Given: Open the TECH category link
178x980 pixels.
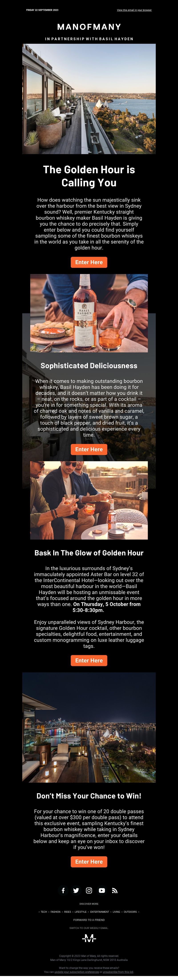Looking at the screenshot, I should click(44, 912).
